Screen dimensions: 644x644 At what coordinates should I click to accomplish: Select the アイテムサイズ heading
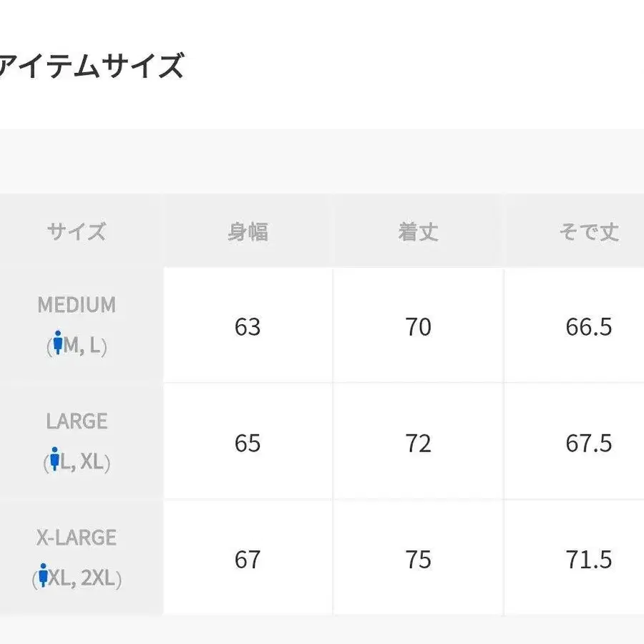point(91,67)
